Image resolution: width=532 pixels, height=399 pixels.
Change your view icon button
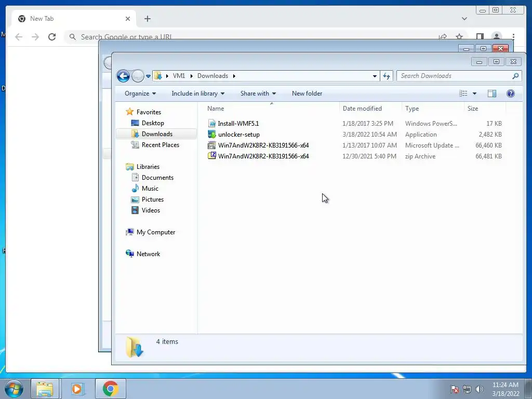[x=463, y=94]
